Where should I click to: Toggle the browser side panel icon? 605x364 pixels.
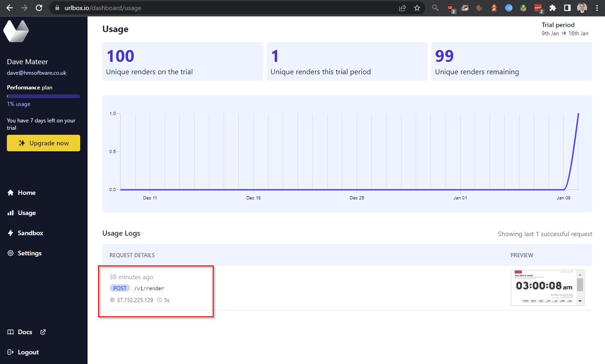click(x=567, y=8)
